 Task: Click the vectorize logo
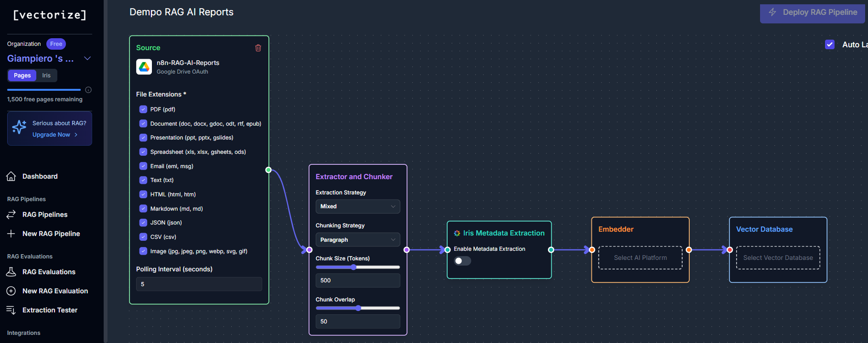(x=50, y=15)
